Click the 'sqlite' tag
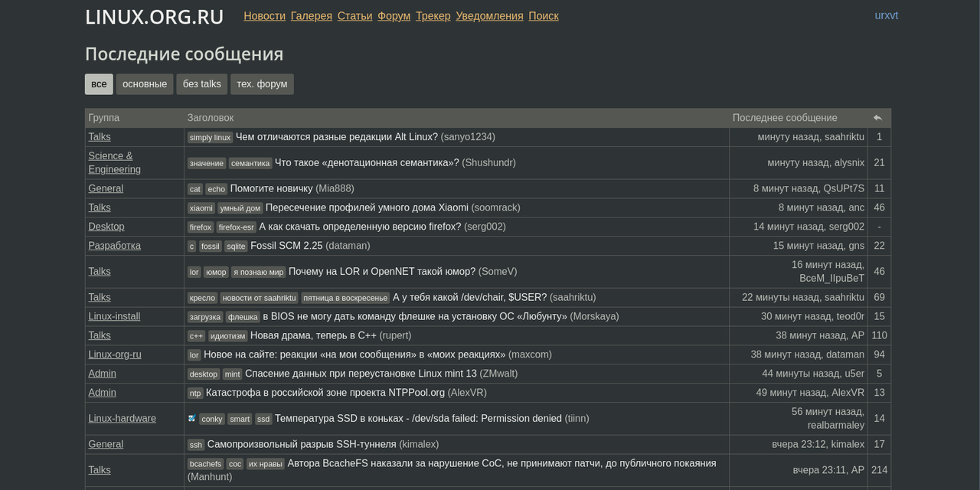 coord(237,247)
